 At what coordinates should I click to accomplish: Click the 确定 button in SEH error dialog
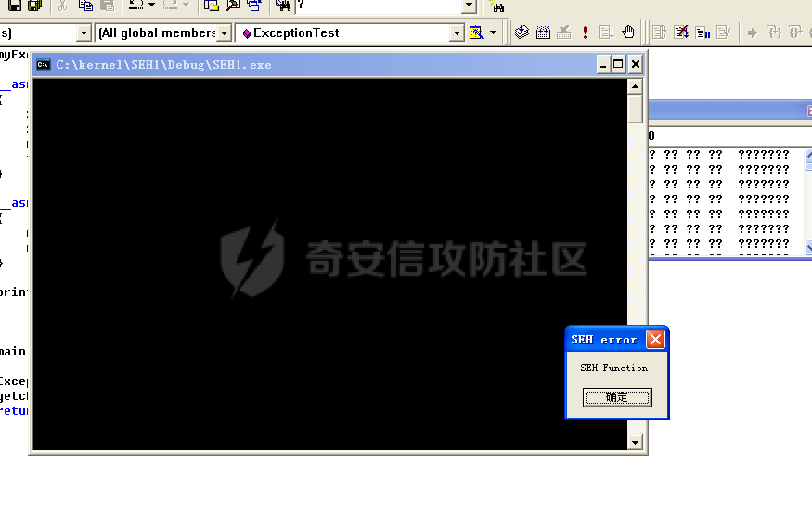tap(617, 397)
